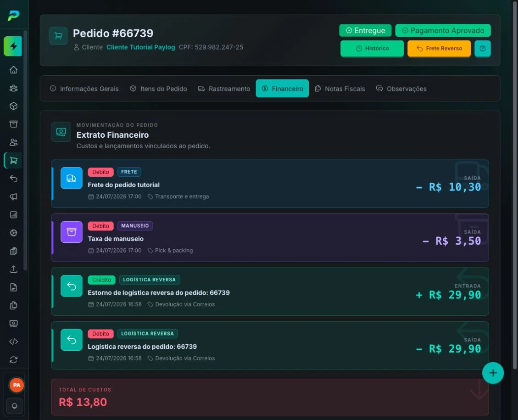The height and width of the screenshot is (420, 518).
Task: Click the blue truck icon of Frete entry
Action: (x=72, y=178)
